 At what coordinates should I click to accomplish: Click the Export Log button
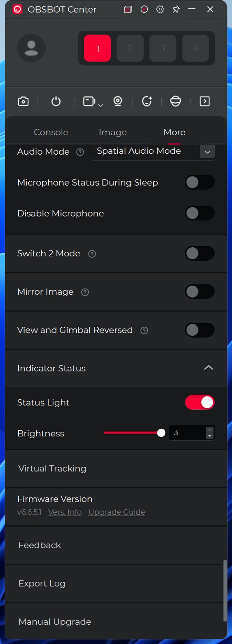click(42, 584)
